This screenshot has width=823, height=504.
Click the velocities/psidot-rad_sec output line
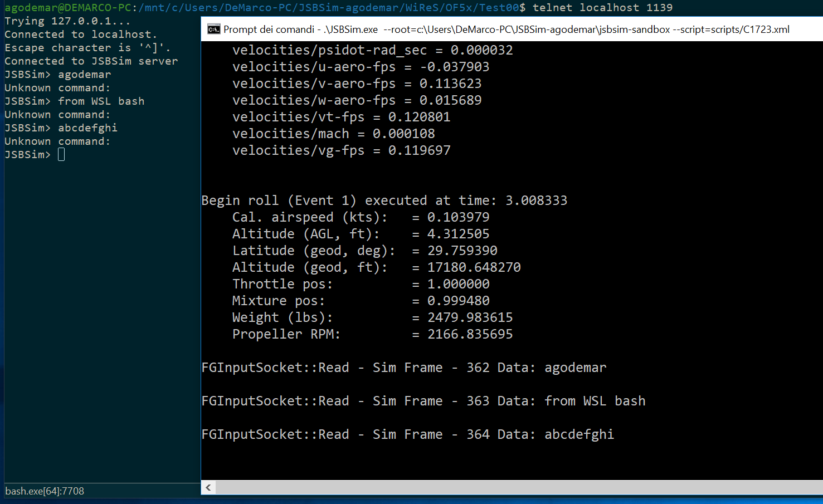(x=373, y=50)
